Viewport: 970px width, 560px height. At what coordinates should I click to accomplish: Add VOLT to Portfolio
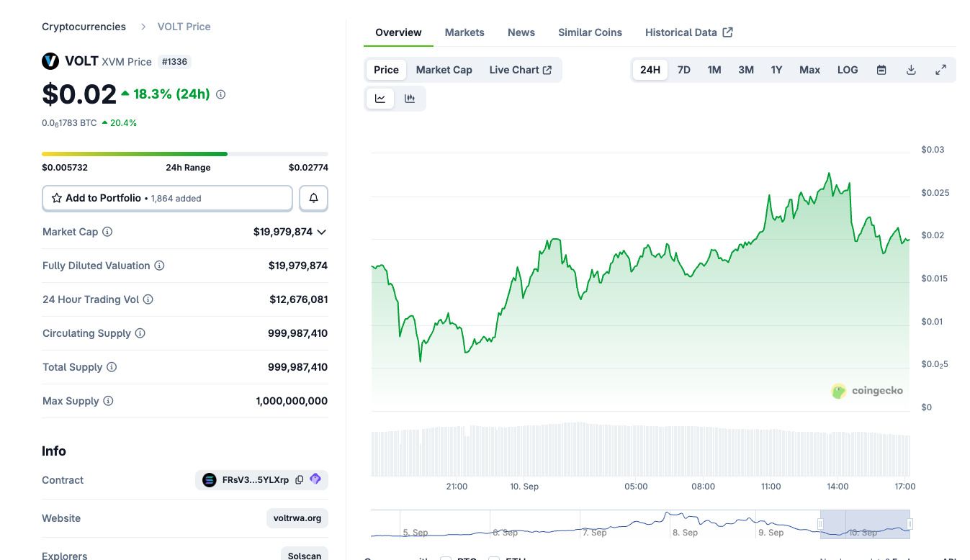click(167, 198)
